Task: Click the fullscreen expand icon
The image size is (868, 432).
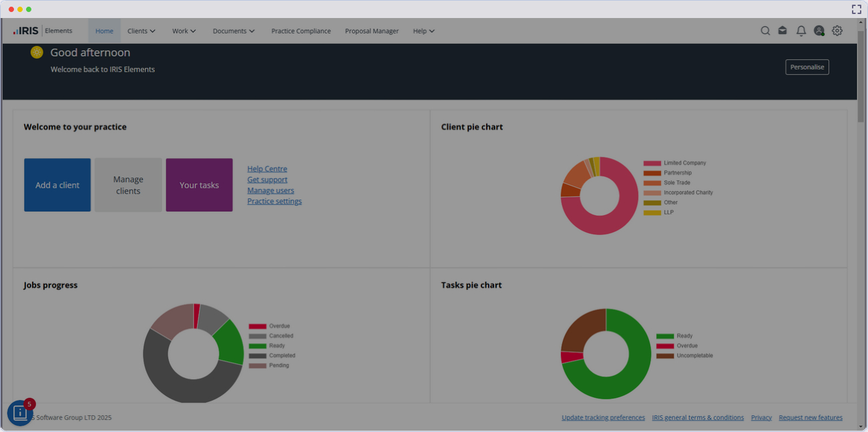Action: (x=856, y=9)
